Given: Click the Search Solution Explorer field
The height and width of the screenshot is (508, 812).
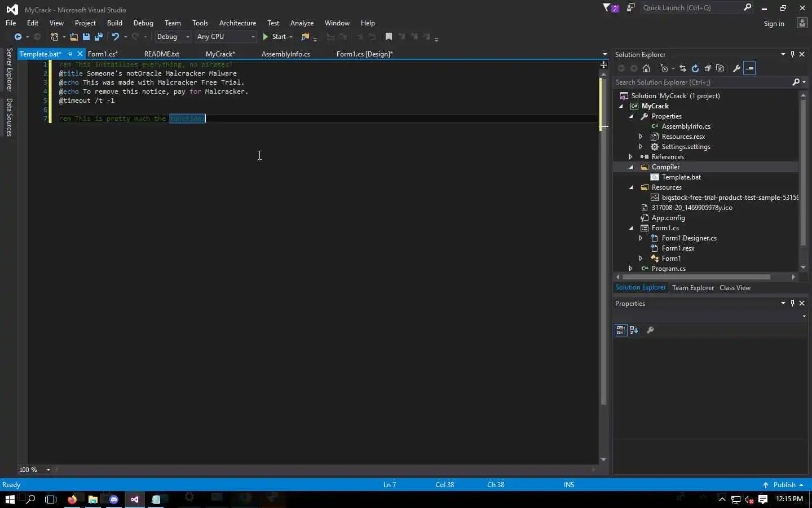Looking at the screenshot, I should click(702, 82).
